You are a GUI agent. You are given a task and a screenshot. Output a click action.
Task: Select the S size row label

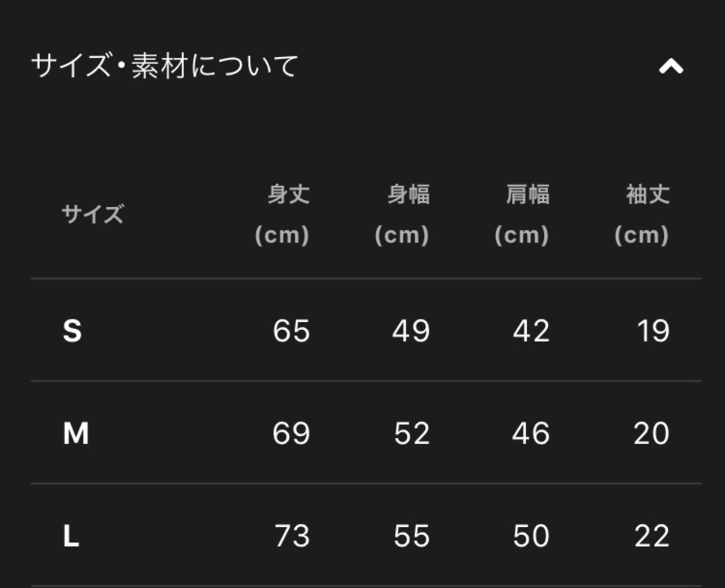pyautogui.click(x=72, y=331)
